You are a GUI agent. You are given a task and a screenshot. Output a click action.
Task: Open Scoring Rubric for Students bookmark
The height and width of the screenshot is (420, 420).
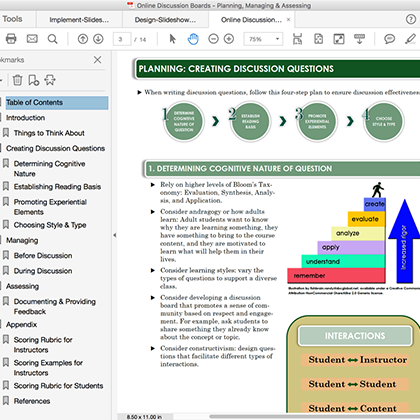click(58, 386)
